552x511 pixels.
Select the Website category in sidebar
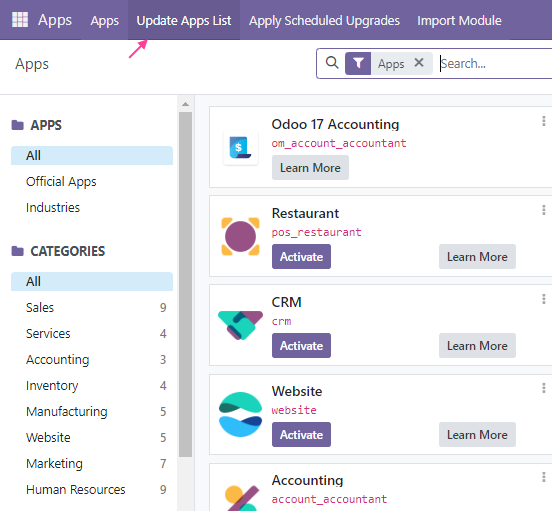click(x=92, y=437)
